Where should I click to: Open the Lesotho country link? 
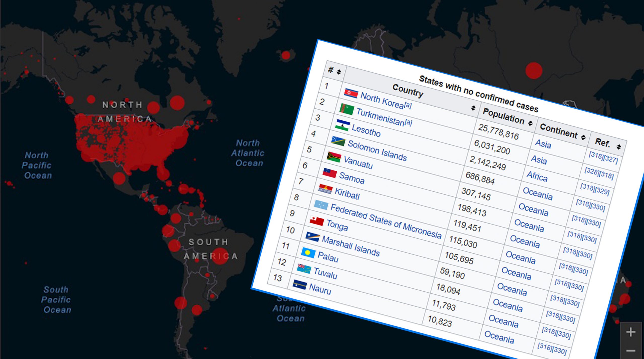coord(366,131)
